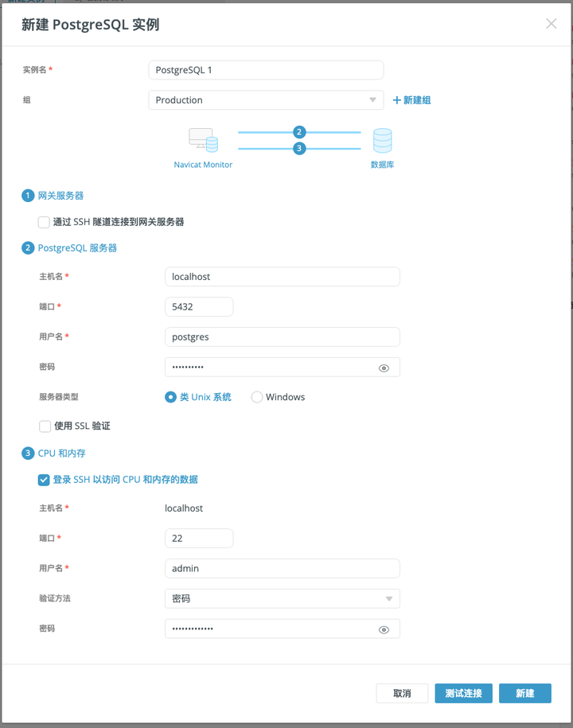Click the SSH port field showing 22

tap(199, 539)
